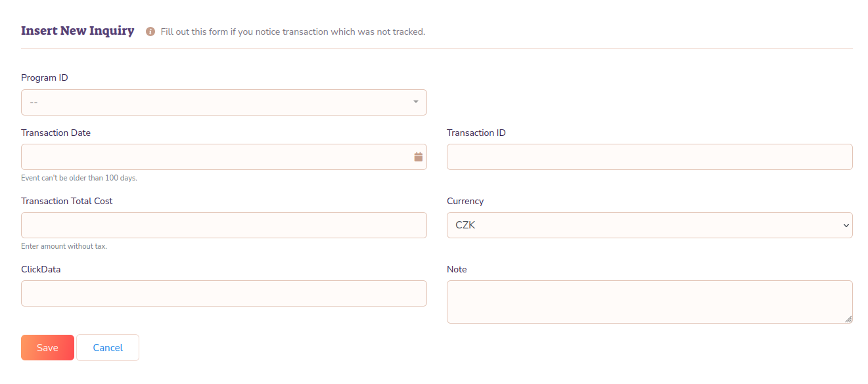Open the Currency dropdown showing CZK
The image size is (868, 384).
[x=649, y=225]
